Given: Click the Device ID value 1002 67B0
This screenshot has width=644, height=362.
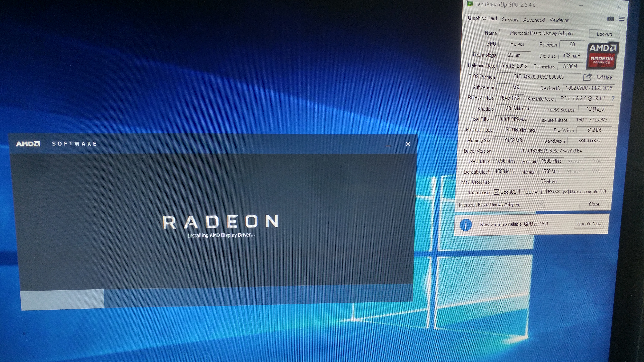Looking at the screenshot, I should click(589, 88).
